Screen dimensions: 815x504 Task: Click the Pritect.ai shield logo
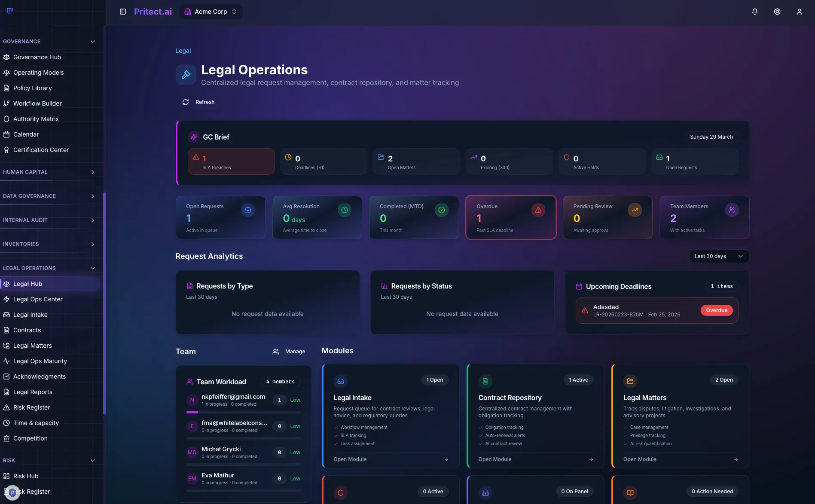[10, 11]
